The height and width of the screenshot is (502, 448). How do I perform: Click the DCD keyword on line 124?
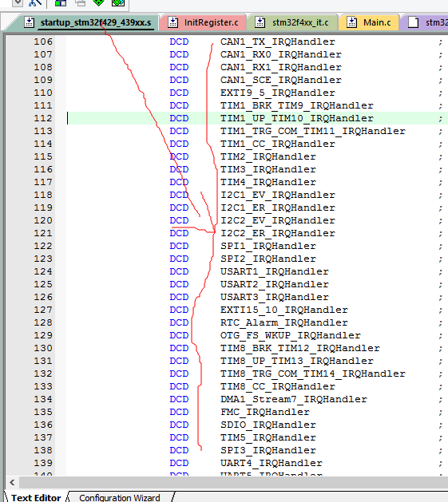[x=179, y=272]
